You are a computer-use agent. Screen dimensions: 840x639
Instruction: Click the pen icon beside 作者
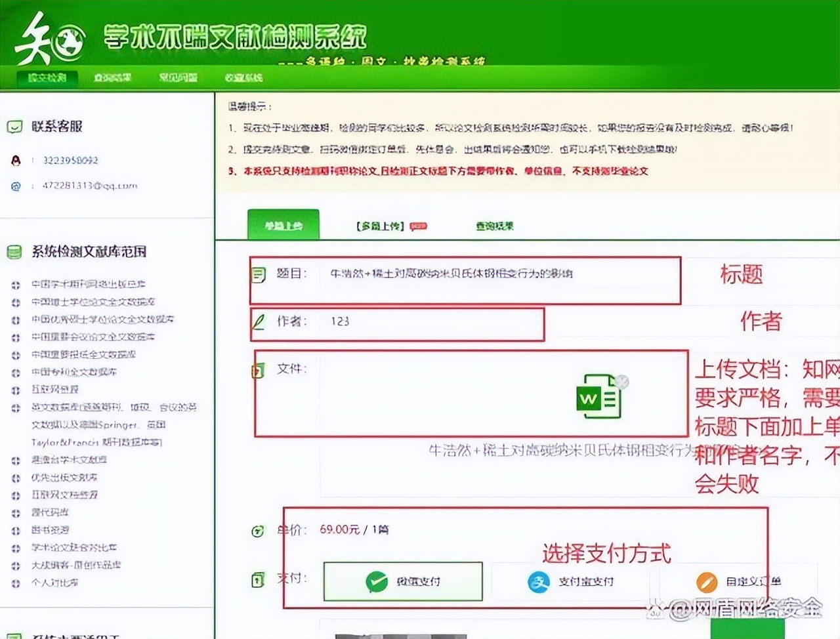click(x=259, y=321)
